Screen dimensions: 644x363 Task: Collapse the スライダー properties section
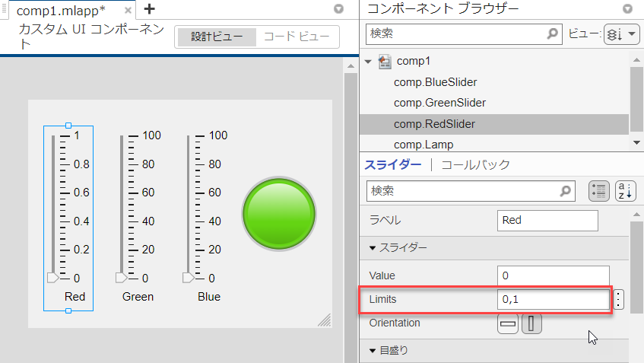[373, 248]
